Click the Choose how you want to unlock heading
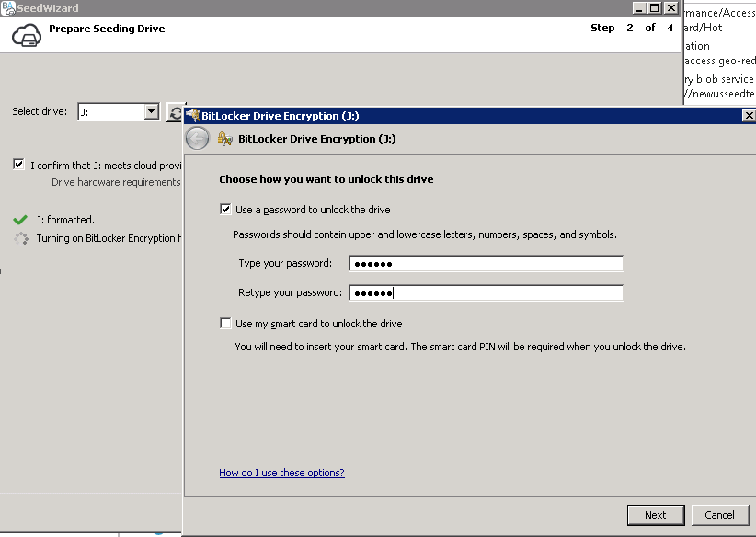The height and width of the screenshot is (537, 756). click(326, 179)
